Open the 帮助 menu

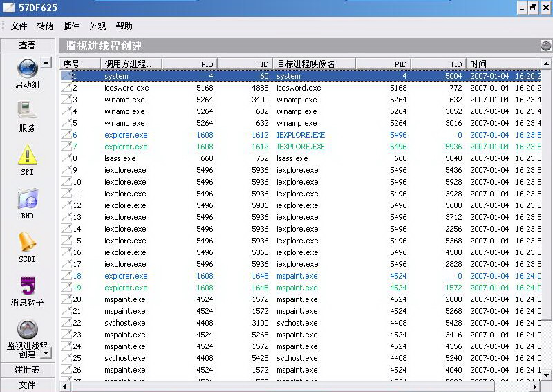click(x=124, y=26)
